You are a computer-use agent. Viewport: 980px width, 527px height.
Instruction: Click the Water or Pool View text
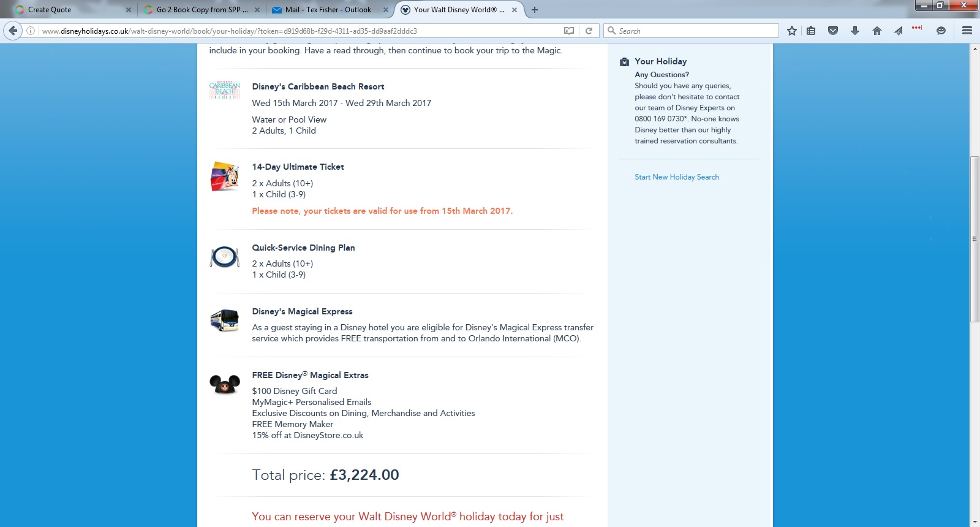289,119
